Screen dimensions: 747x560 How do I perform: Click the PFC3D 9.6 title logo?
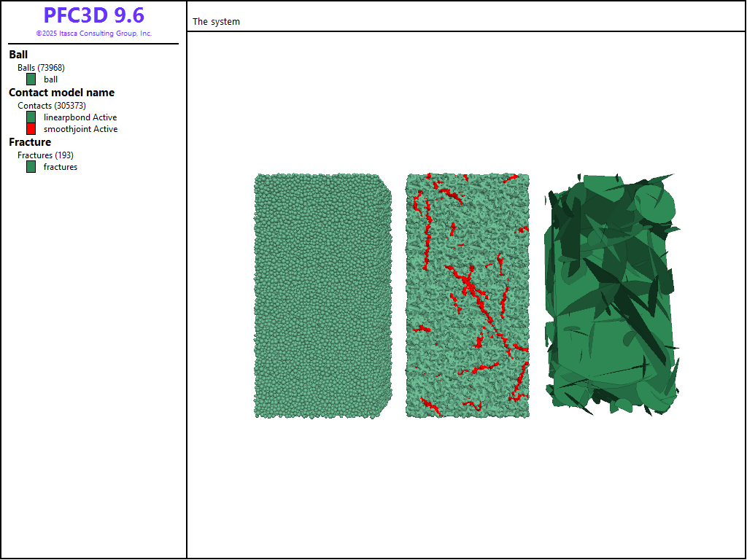tap(93, 15)
